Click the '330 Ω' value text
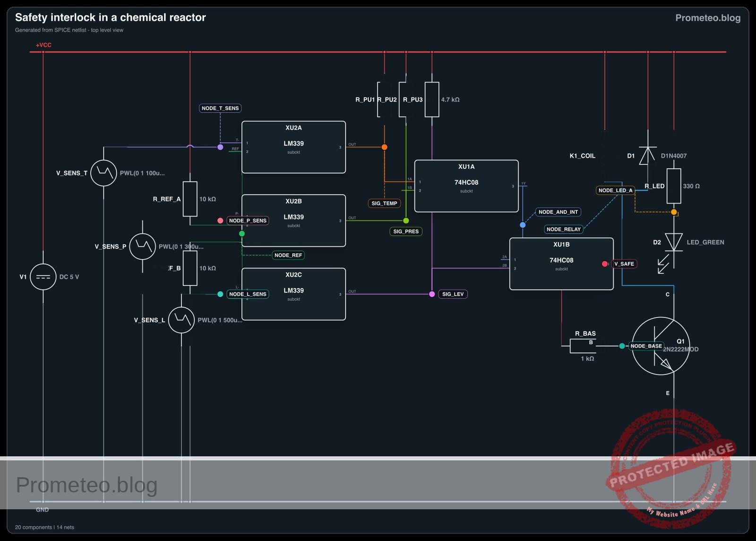 coord(691,186)
